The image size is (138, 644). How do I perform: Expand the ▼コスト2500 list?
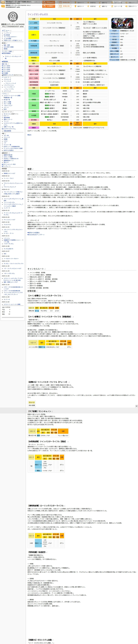click(6, 68)
